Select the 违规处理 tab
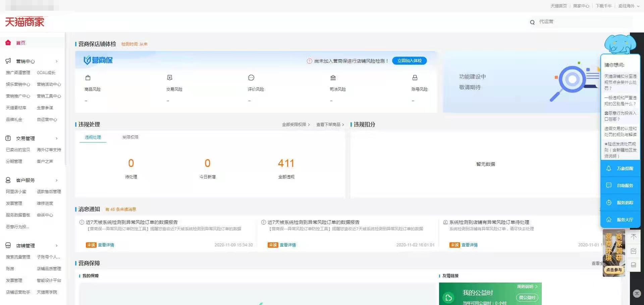Image resolution: width=644 pixels, height=305 pixels. click(93, 137)
